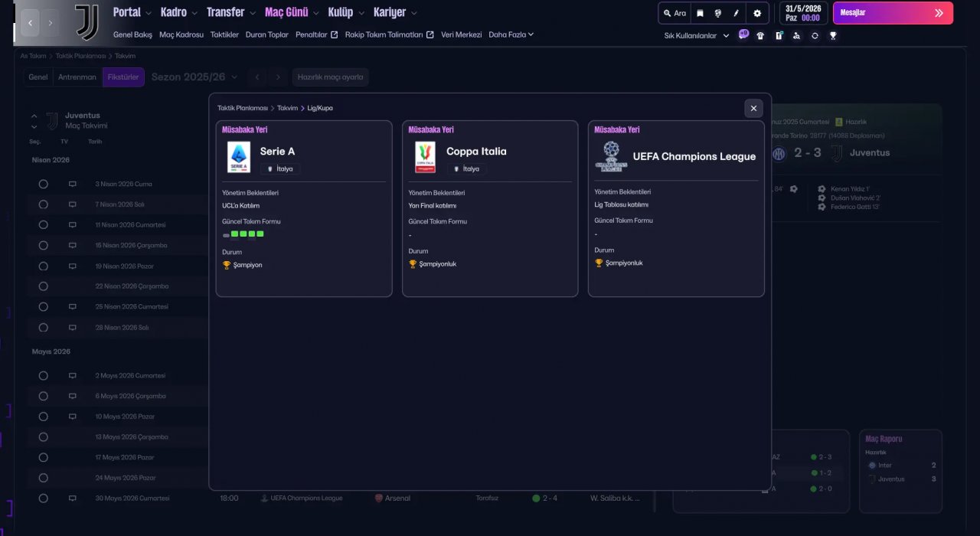Select radio for 15 Nisan 2026 Çarşamba

click(43, 246)
